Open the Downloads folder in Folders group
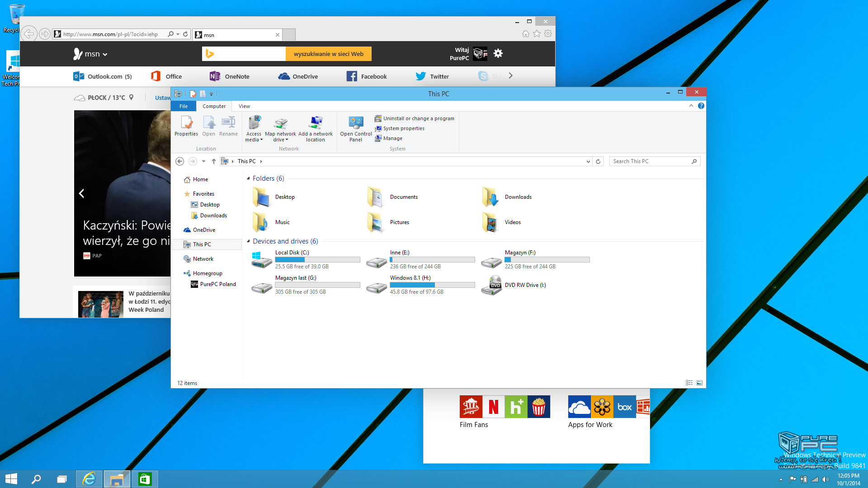The image size is (868, 488). [507, 197]
